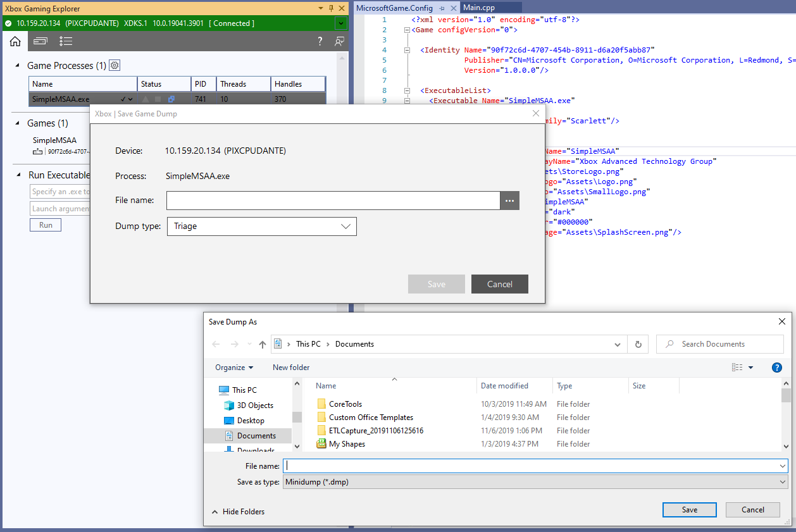Click Save in the Save Dump As dialog
This screenshot has height=532, width=796.
pyautogui.click(x=690, y=510)
